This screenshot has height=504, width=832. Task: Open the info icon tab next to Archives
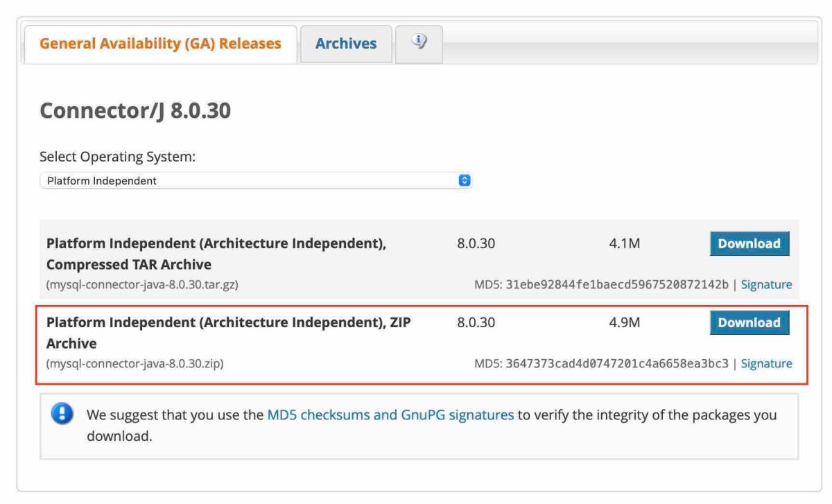coord(419,43)
